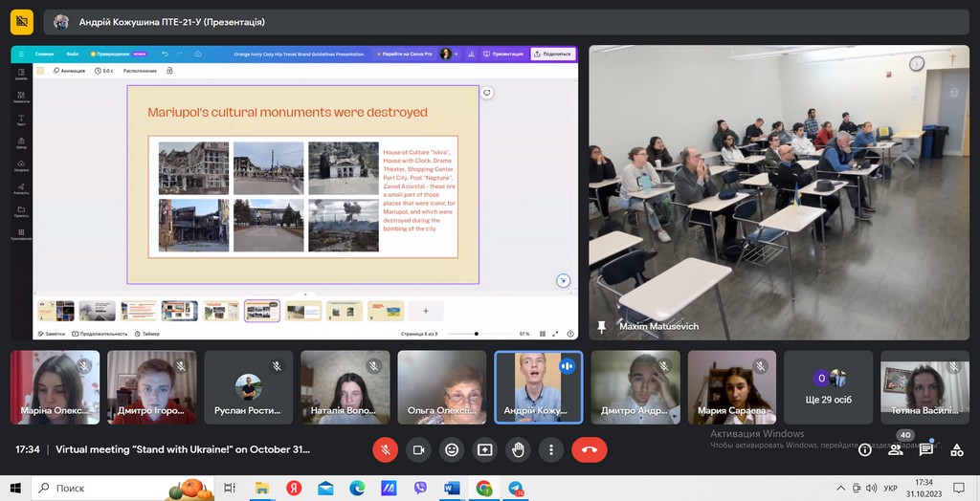Image resolution: width=980 pixels, height=501 pixels.
Task: Open the meeting details info icon
Action: pos(864,449)
